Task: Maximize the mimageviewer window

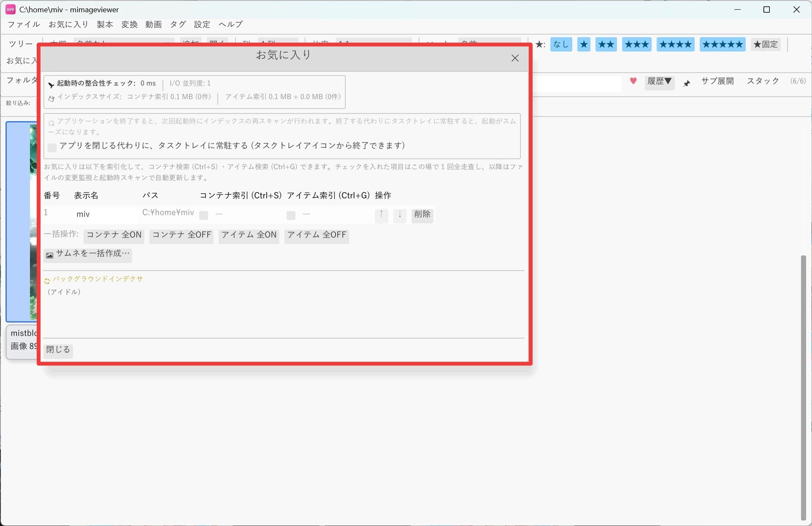Action: (x=766, y=9)
